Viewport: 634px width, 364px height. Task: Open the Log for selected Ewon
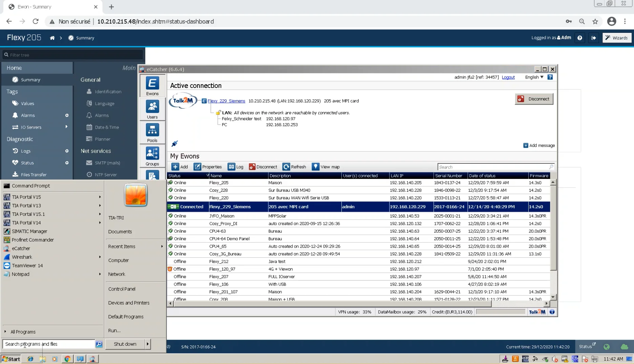[236, 167]
